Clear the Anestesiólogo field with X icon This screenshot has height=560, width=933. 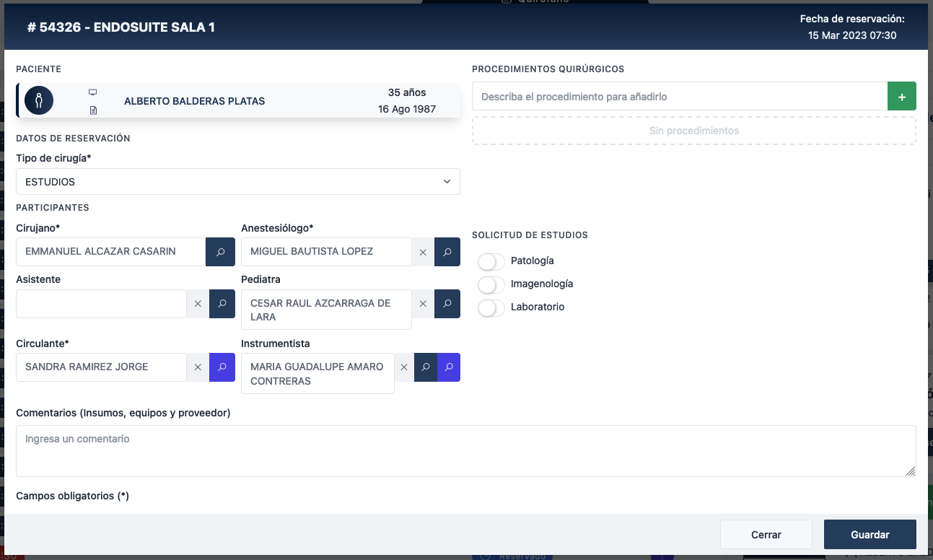423,252
